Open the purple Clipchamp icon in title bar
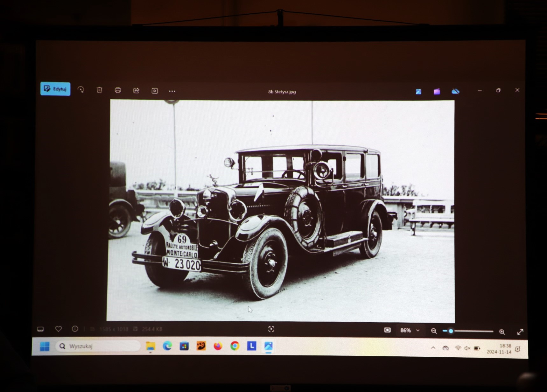 437,92
